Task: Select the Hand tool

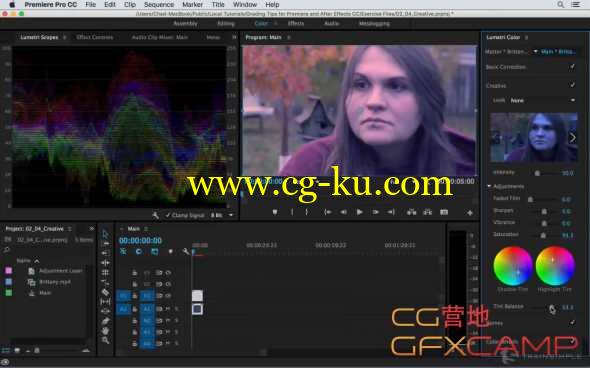Action: [x=105, y=331]
